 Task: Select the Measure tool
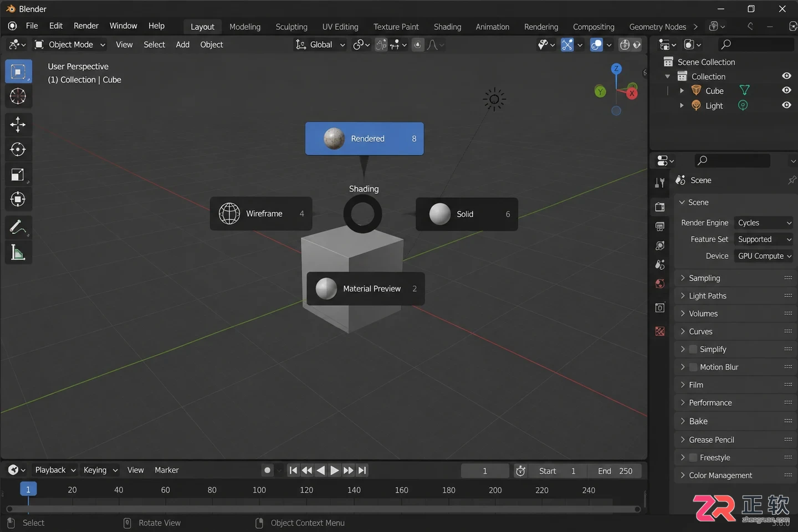(x=18, y=253)
